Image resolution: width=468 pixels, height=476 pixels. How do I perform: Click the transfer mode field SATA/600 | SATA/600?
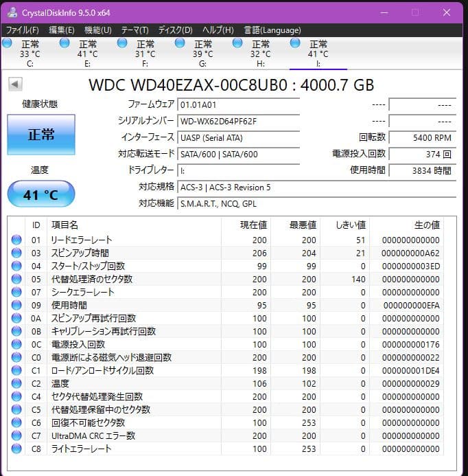point(239,154)
